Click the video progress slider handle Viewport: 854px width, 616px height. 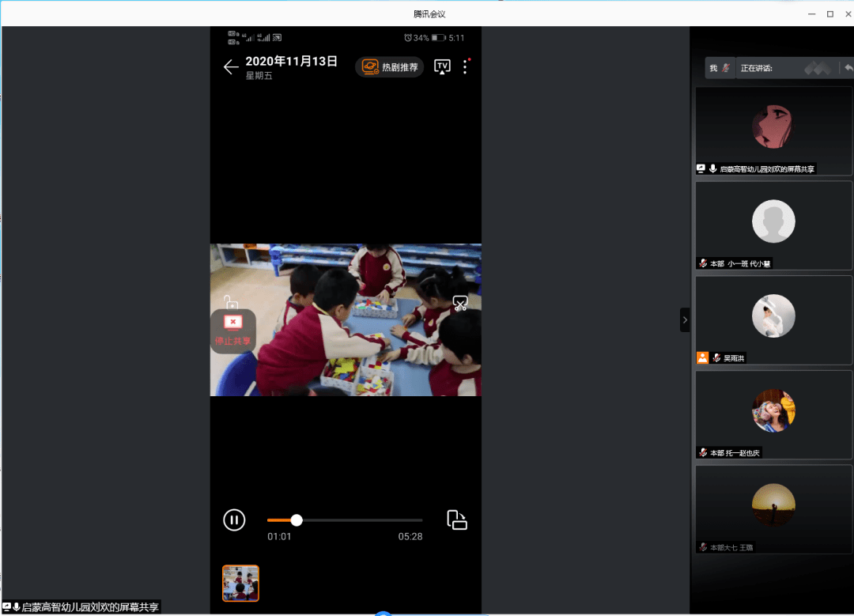point(297,520)
